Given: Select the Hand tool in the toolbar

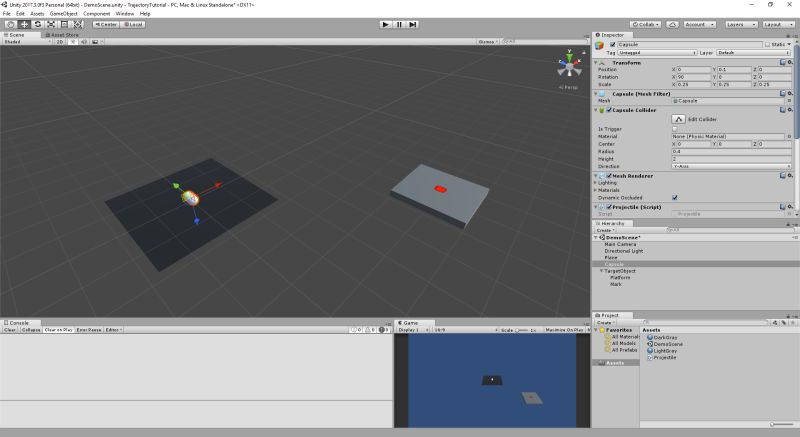Looking at the screenshot, I should [x=10, y=24].
